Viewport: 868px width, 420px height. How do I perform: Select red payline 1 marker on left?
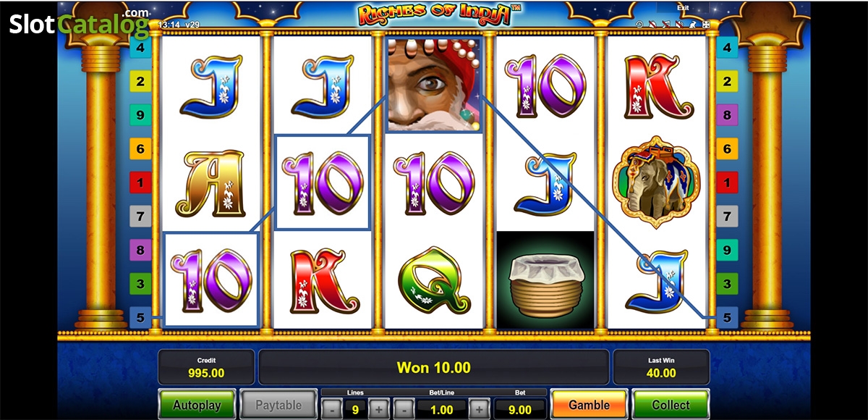click(x=140, y=182)
